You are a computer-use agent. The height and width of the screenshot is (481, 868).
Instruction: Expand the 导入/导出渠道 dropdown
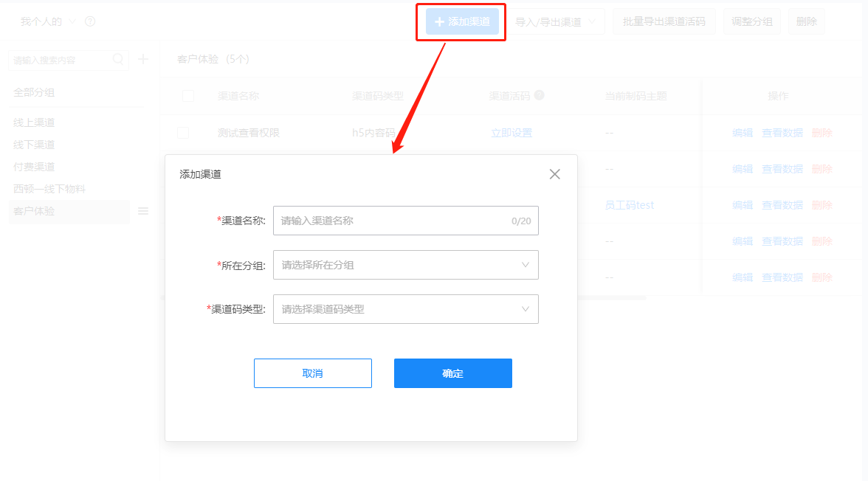pos(556,21)
